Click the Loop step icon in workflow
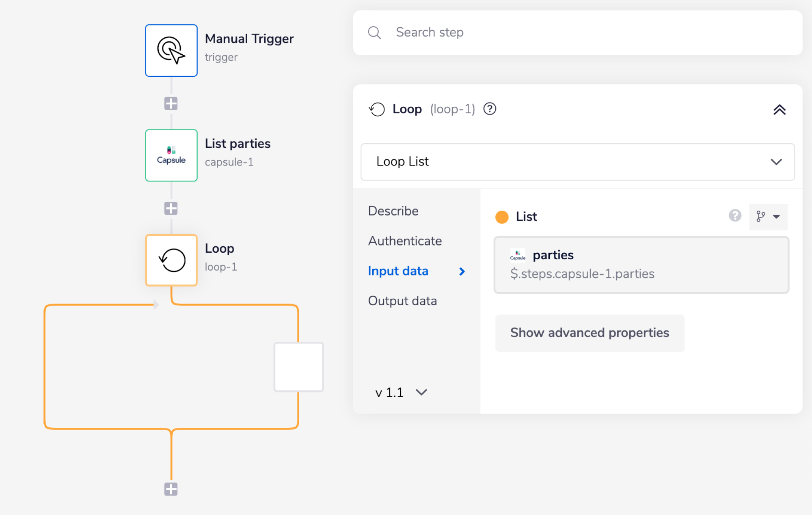 tap(171, 260)
